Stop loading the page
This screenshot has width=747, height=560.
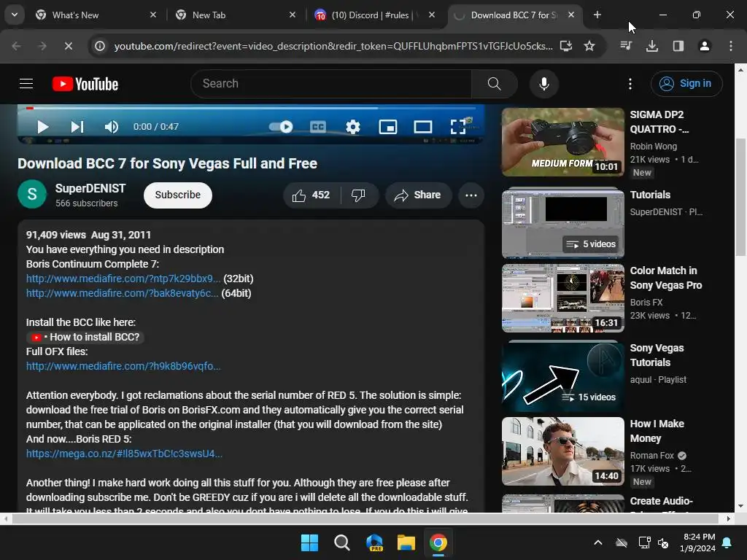coord(68,46)
